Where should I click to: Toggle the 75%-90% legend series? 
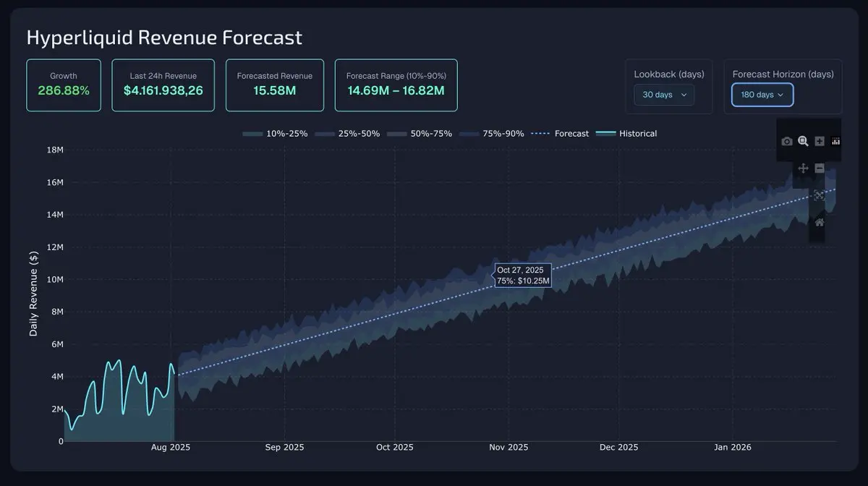(x=492, y=134)
